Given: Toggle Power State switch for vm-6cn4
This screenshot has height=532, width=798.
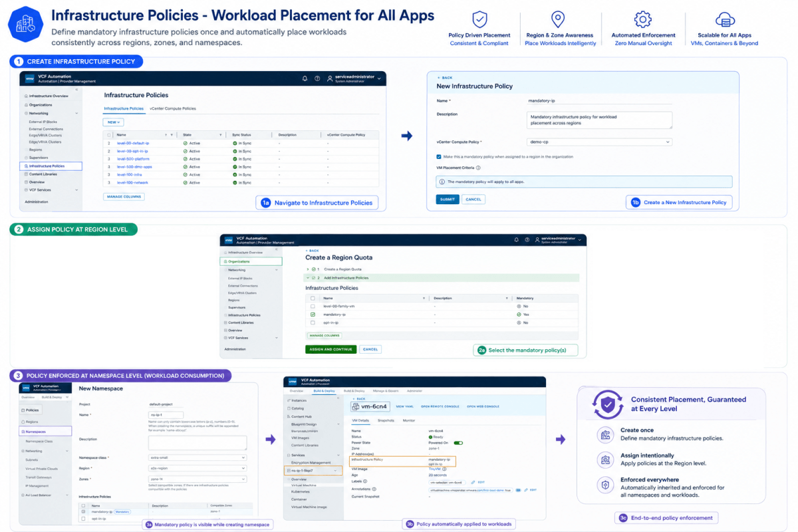Looking at the screenshot, I should [x=458, y=442].
